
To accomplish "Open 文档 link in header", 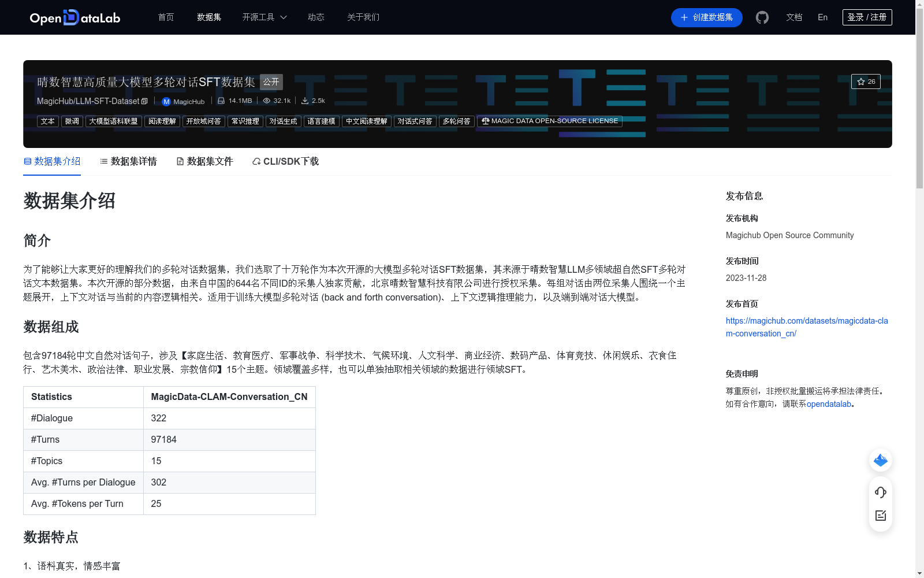I will pyautogui.click(x=794, y=17).
